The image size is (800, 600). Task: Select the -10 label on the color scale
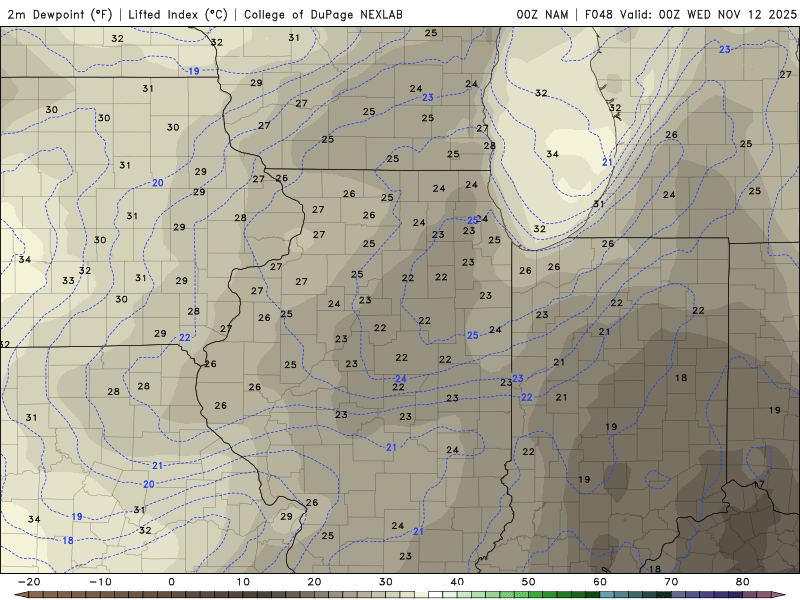click(100, 582)
